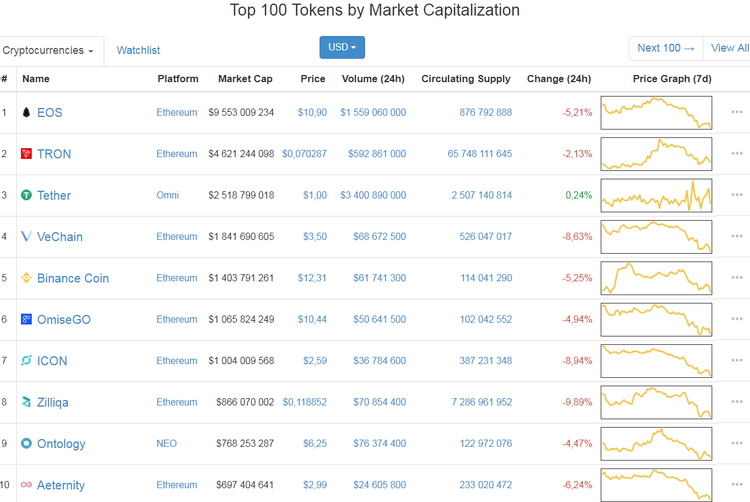This screenshot has height=502, width=750.
Task: Sort by the Market Cap column header
Action: coord(245,79)
